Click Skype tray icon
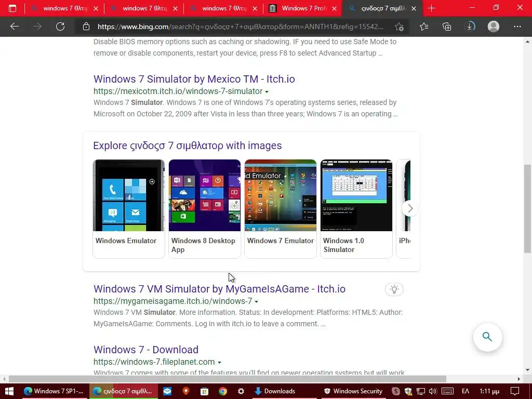 click(395, 391)
